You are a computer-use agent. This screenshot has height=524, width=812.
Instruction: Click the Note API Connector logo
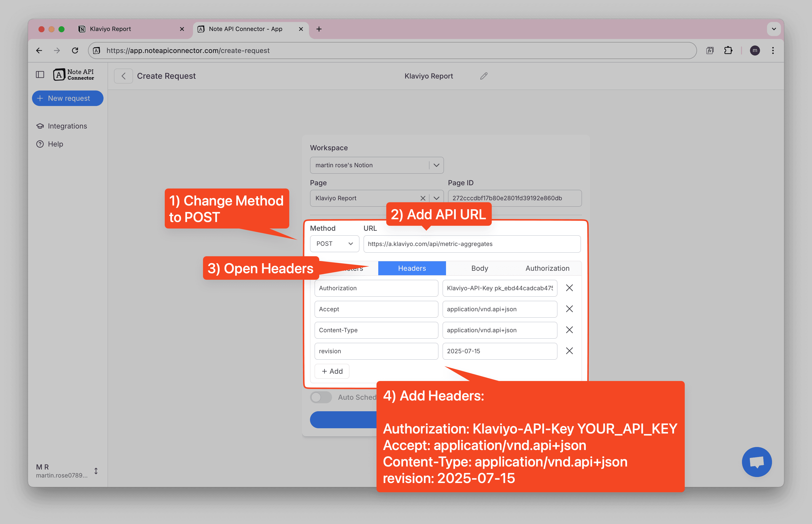click(73, 74)
